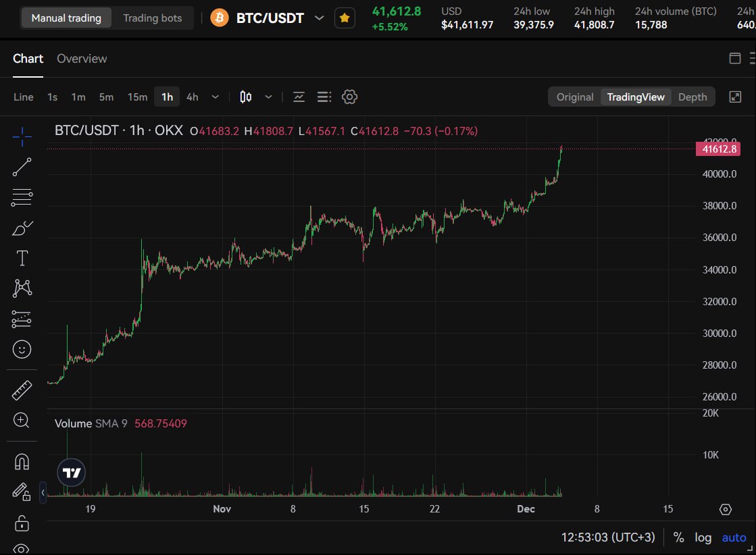Click the current price label 41612.8

pos(718,149)
